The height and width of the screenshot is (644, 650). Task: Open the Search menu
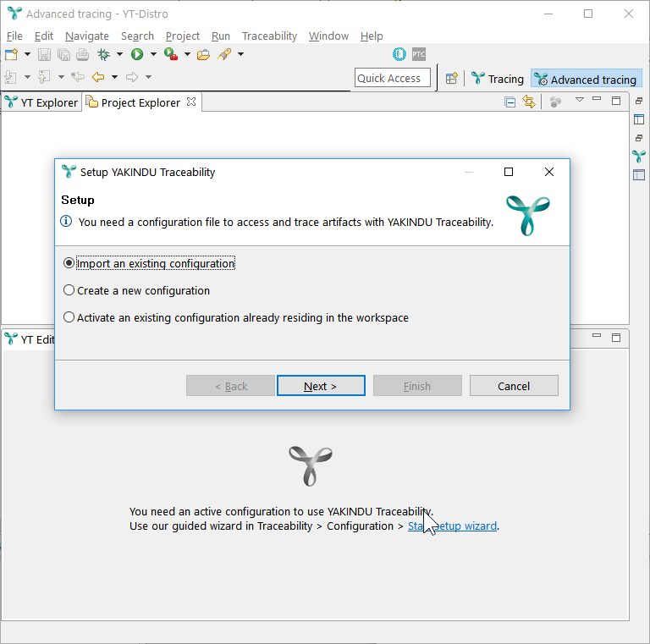(137, 36)
